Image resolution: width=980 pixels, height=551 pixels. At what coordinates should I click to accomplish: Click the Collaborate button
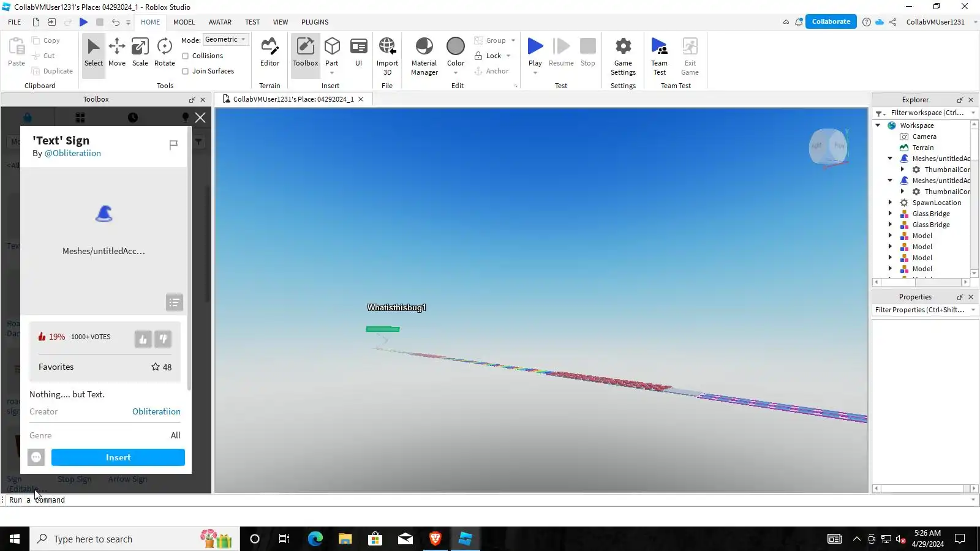(831, 22)
